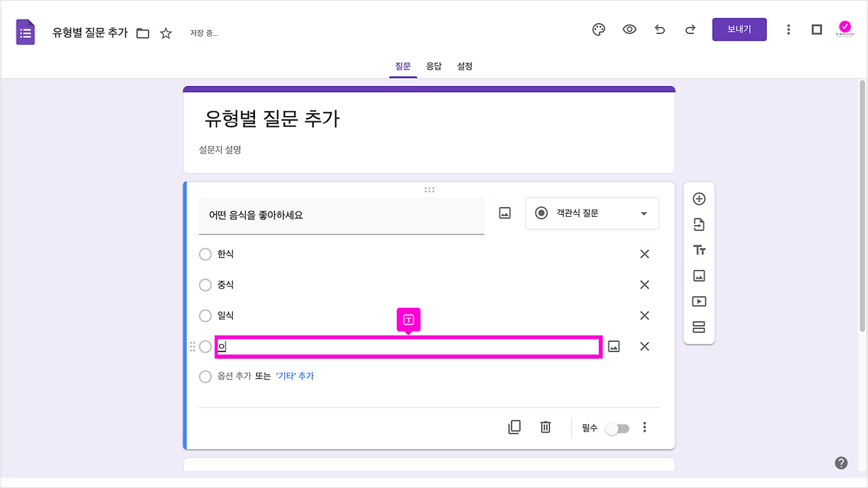Click the add section icon in sidebar
Screen dimensions: 868x488
click(698, 326)
